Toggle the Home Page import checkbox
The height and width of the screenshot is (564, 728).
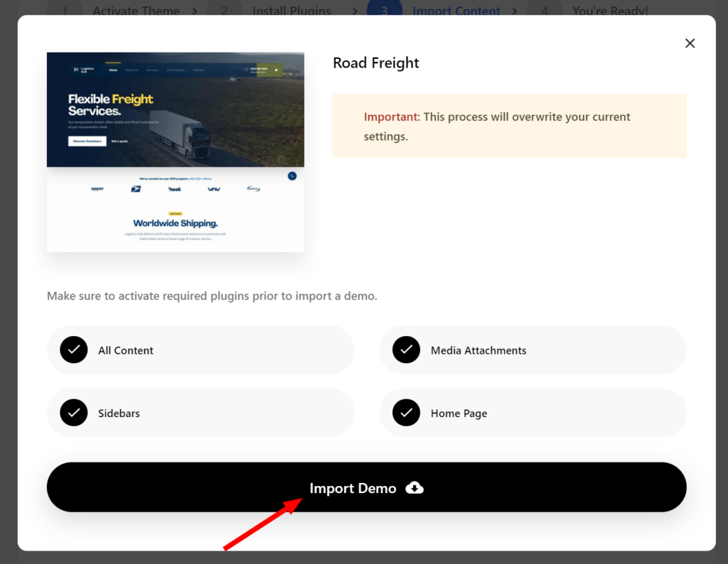click(x=406, y=413)
